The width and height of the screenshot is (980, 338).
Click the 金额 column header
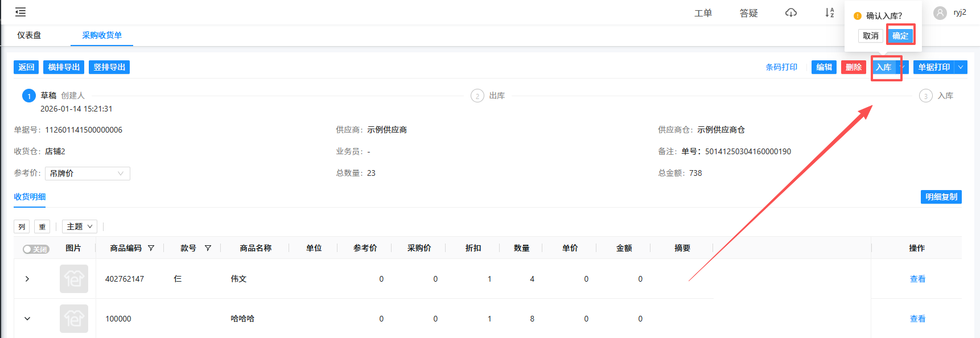(x=624, y=248)
